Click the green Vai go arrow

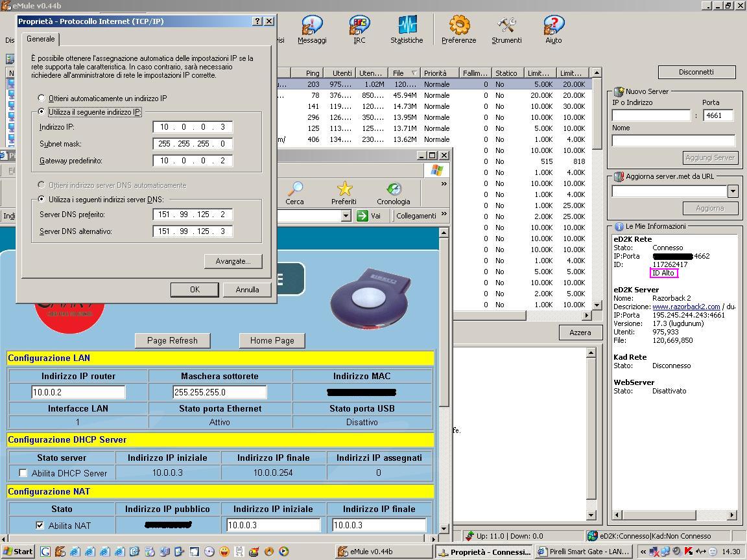[x=362, y=216]
